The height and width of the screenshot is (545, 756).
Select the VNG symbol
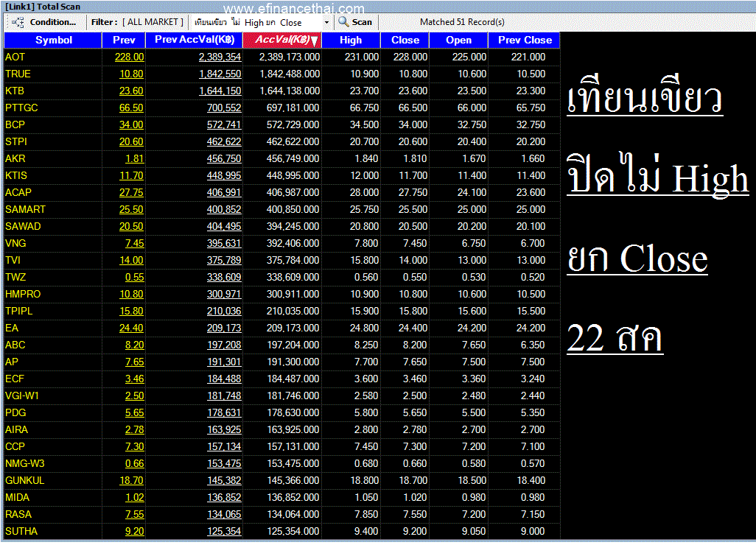tap(15, 243)
